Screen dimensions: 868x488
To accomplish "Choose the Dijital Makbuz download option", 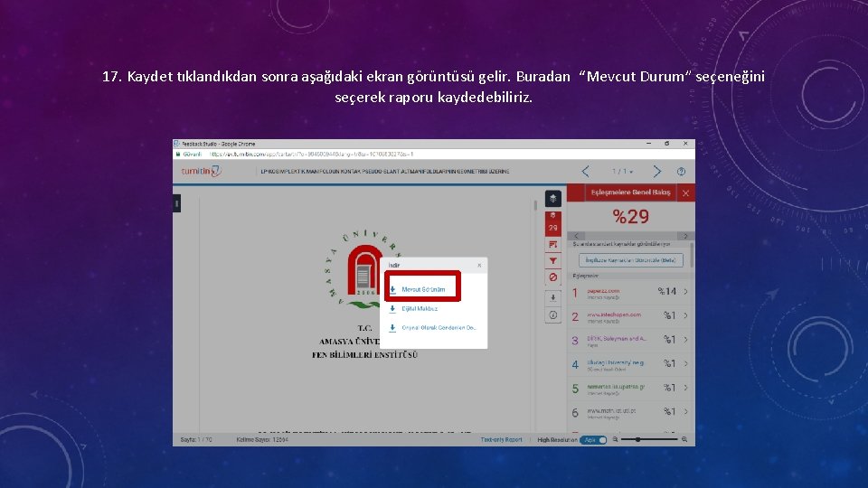I will click(419, 309).
